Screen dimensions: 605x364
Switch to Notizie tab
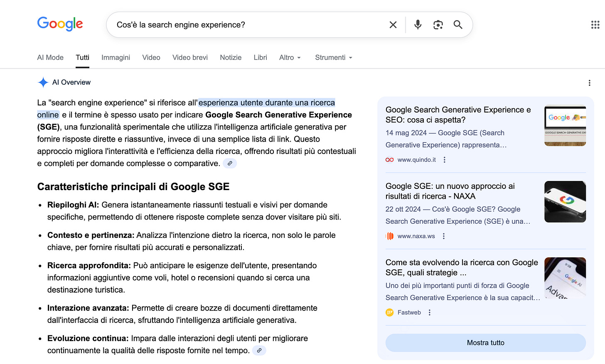coord(231,58)
